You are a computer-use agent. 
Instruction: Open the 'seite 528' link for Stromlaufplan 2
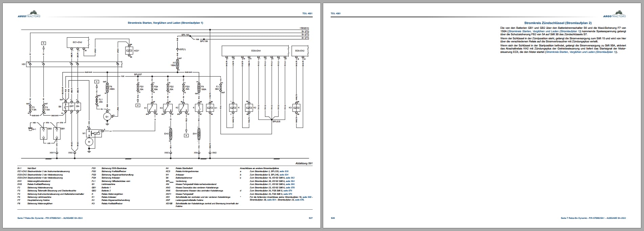coord(284,171)
